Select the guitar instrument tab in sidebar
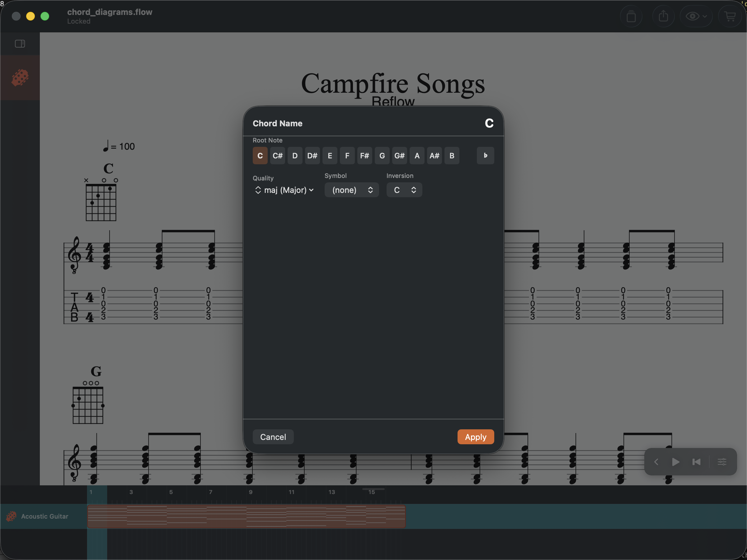 [x=20, y=77]
